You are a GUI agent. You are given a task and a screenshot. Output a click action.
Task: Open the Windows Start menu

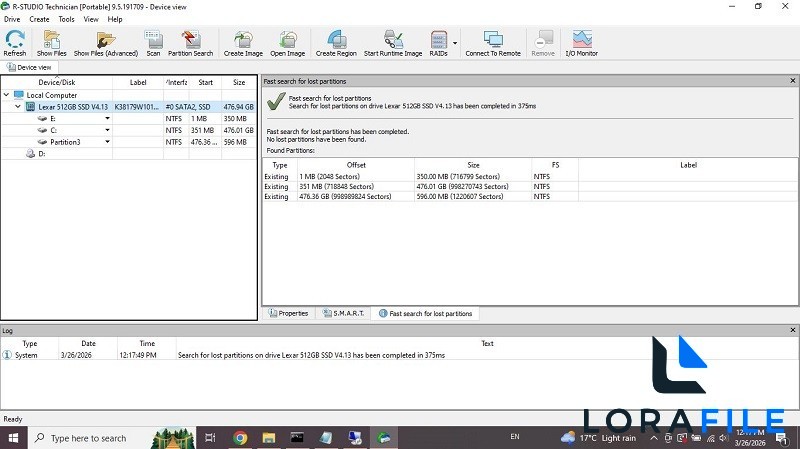click(13, 438)
